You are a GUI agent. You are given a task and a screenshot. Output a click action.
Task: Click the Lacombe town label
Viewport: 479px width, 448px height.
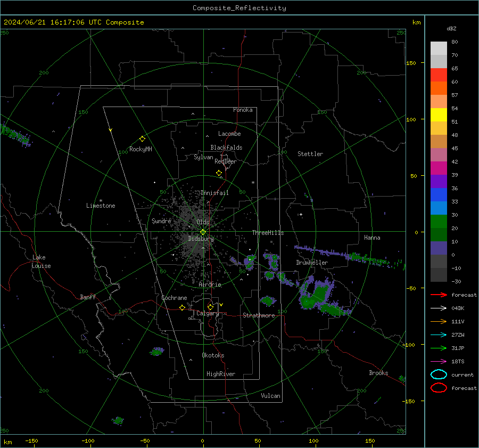[x=229, y=134]
